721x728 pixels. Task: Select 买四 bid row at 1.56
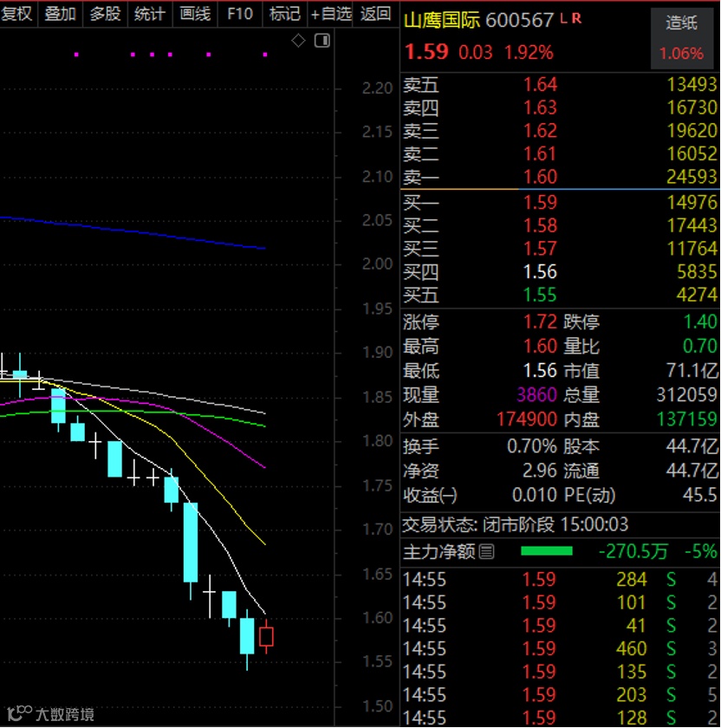560,271
